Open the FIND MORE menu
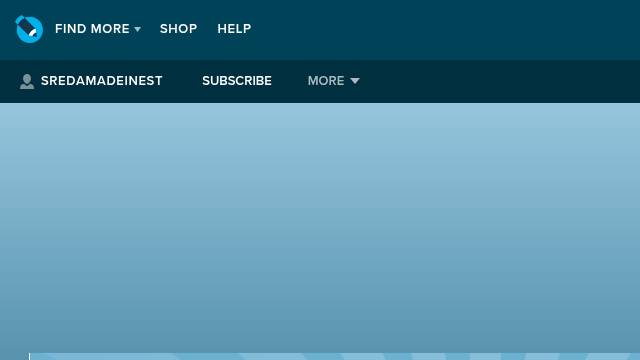This screenshot has width=640, height=360. [98, 29]
